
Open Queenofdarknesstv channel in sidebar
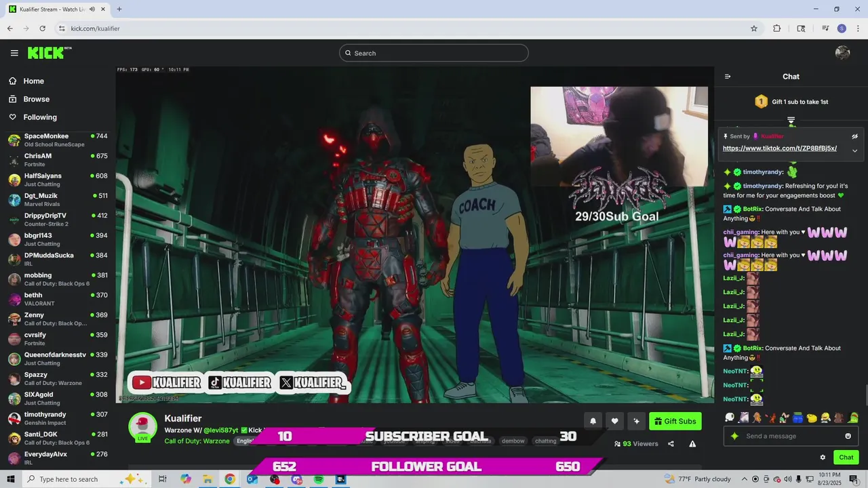(x=58, y=359)
